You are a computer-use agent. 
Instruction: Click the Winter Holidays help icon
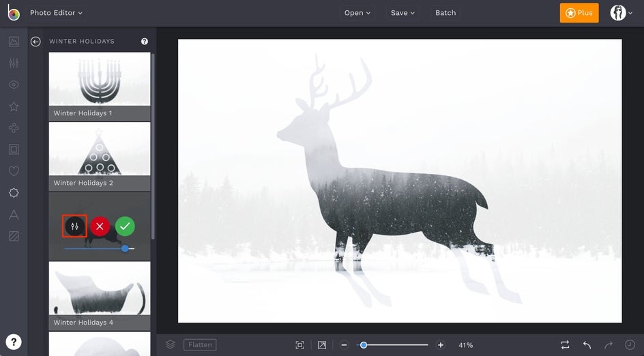[145, 42]
